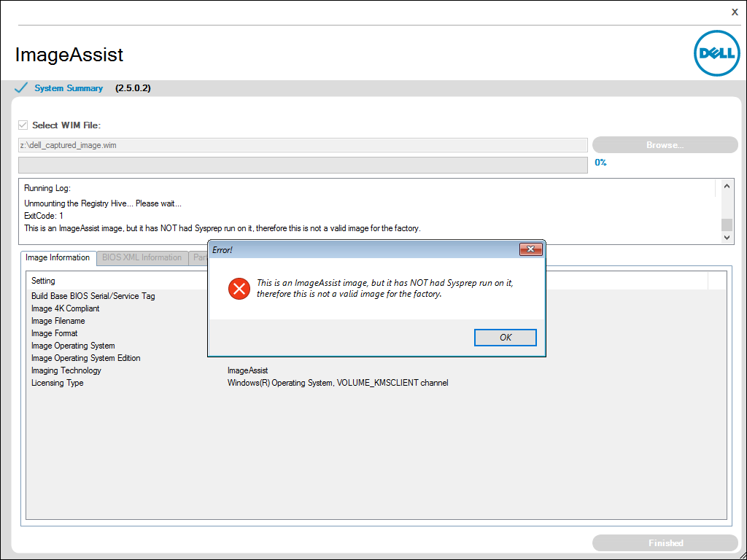
Task: Click the System Summary checkmark icon
Action: coord(21,87)
